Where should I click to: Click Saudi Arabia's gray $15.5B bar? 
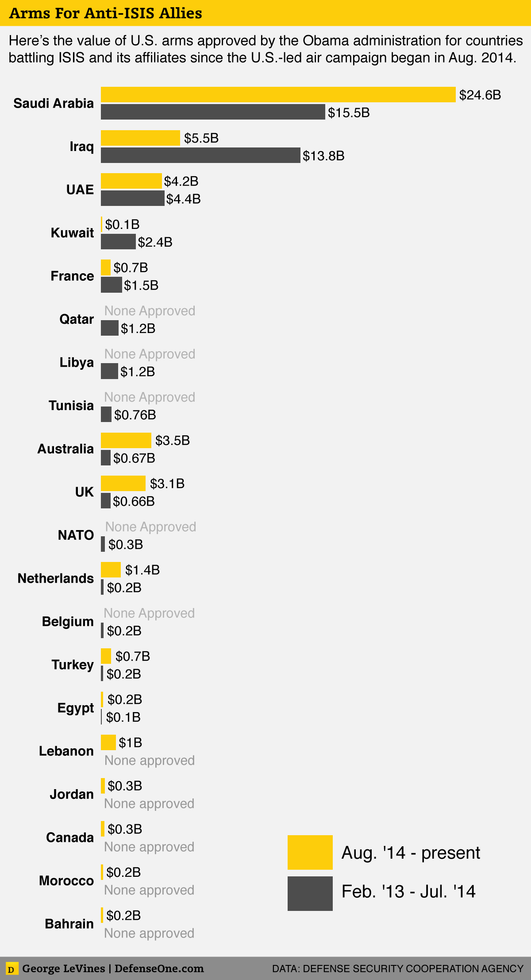[x=213, y=112]
